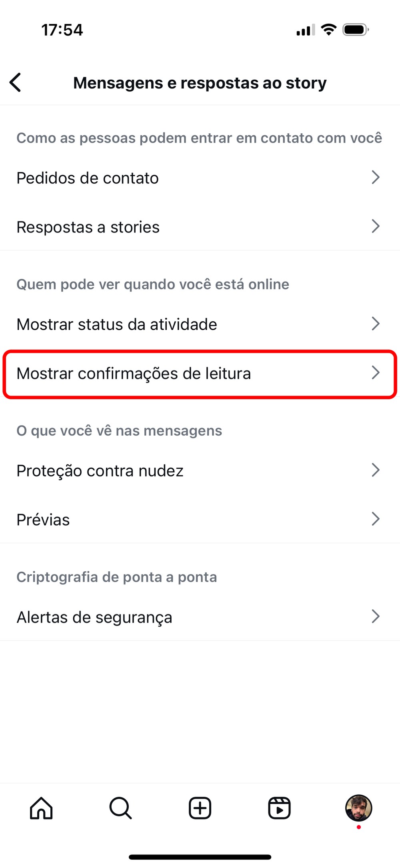
Task: Tap the back arrow icon
Action: click(16, 83)
